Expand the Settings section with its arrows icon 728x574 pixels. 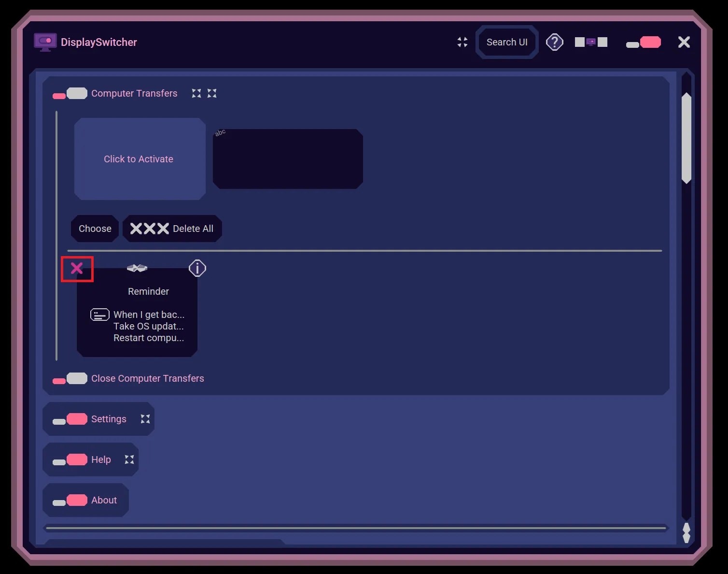click(x=145, y=419)
